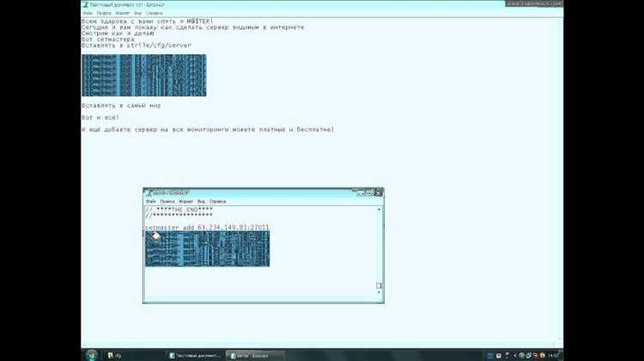This screenshot has width=644, height=361.
Task: Open the Файл menu in the small server Notepad
Action: pos(150,202)
